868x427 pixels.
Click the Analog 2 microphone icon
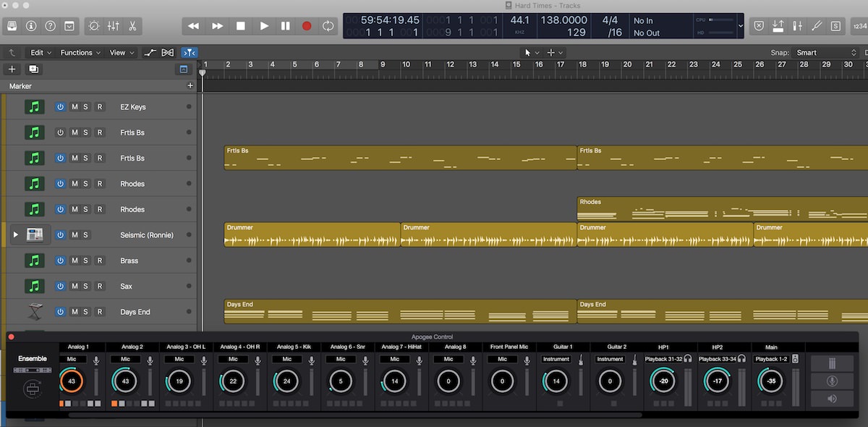point(150,360)
